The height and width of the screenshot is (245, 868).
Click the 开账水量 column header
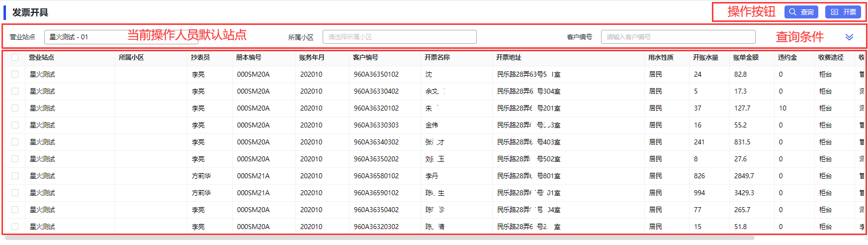pos(705,57)
